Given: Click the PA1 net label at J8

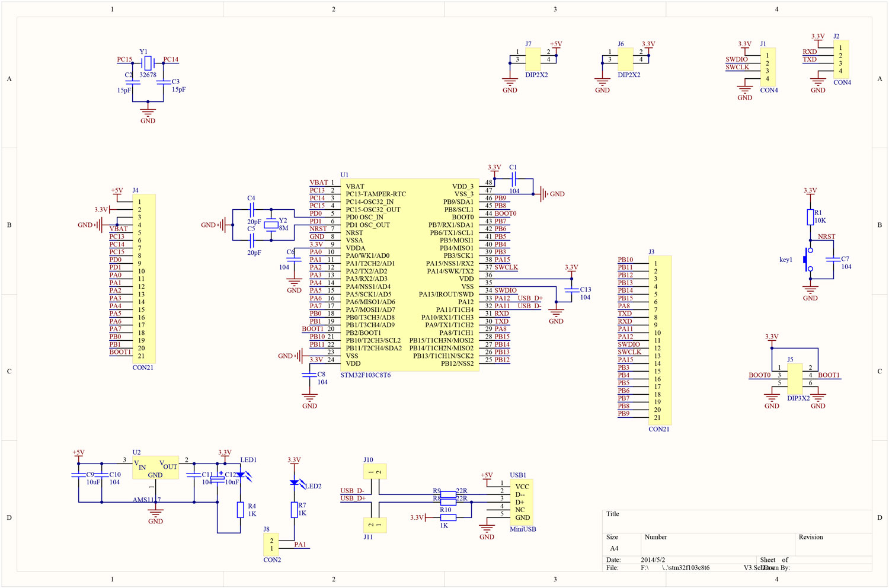Looking at the screenshot, I should [x=300, y=545].
